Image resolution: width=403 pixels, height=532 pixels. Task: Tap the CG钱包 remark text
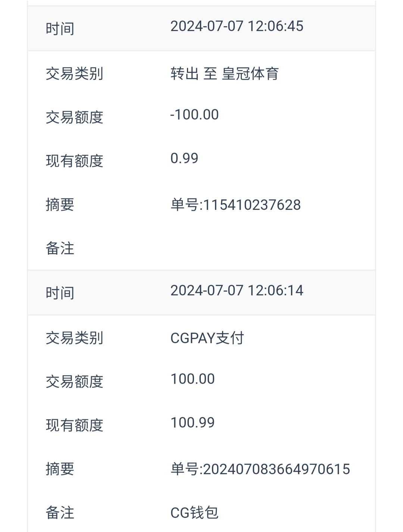[x=194, y=513]
